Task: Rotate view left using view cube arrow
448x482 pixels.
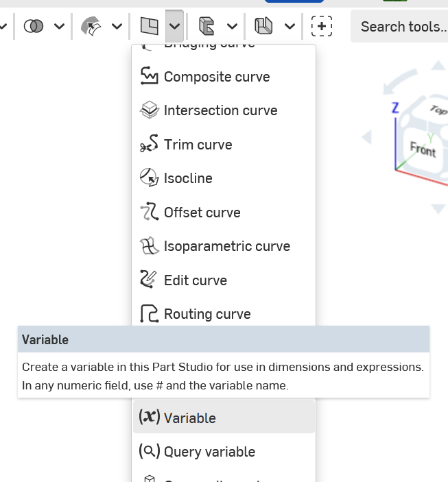Action: click(x=366, y=138)
